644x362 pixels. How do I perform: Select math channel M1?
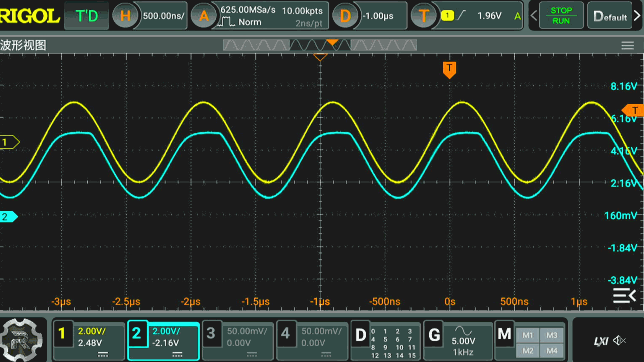click(x=528, y=335)
